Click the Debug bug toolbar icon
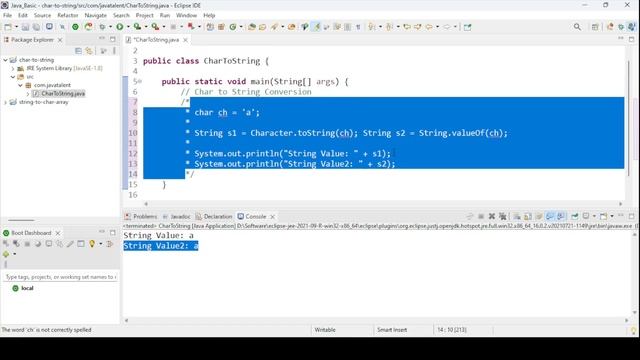Viewport: 640px width, 360px height. [x=102, y=27]
